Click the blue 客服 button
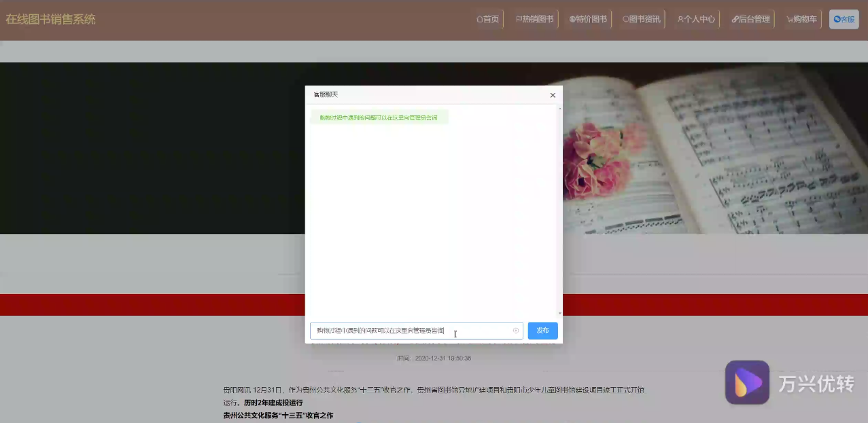This screenshot has height=423, width=868. pyautogui.click(x=844, y=19)
